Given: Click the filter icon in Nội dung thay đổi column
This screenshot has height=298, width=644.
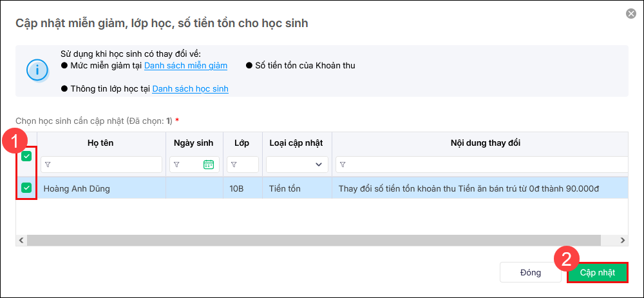Looking at the screenshot, I should click(x=343, y=164).
